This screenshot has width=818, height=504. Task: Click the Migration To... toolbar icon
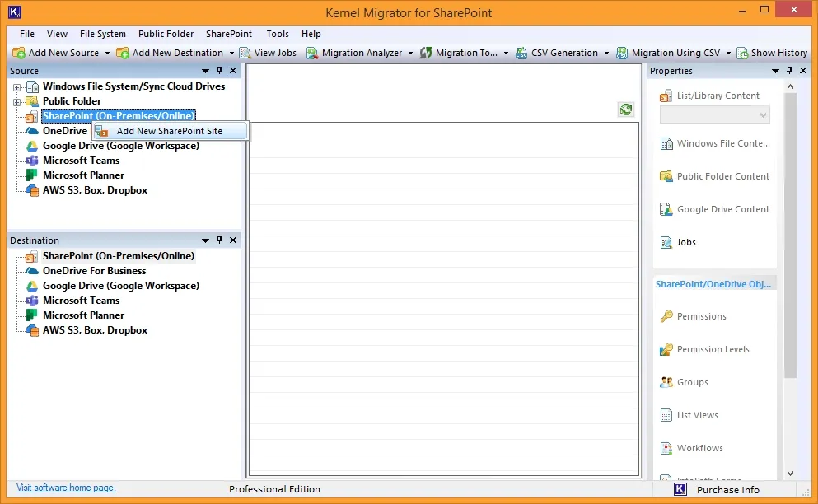click(x=426, y=53)
